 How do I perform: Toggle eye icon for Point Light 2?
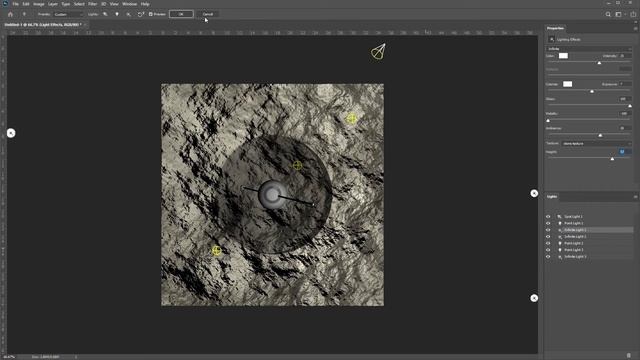(x=548, y=243)
